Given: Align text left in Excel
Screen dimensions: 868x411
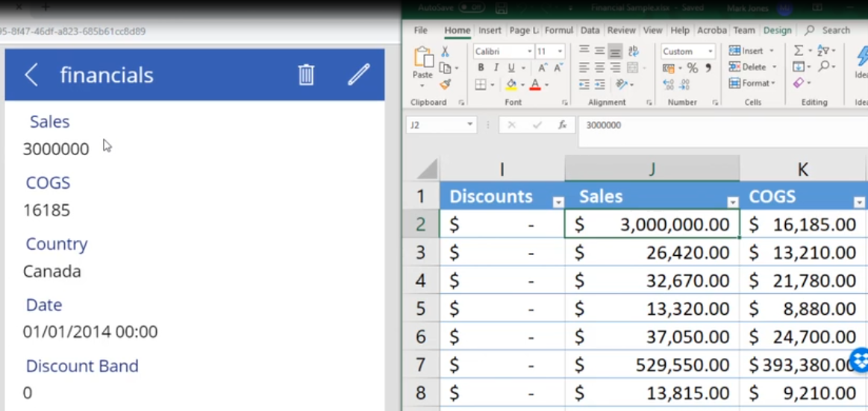Looking at the screenshot, I should tap(584, 67).
